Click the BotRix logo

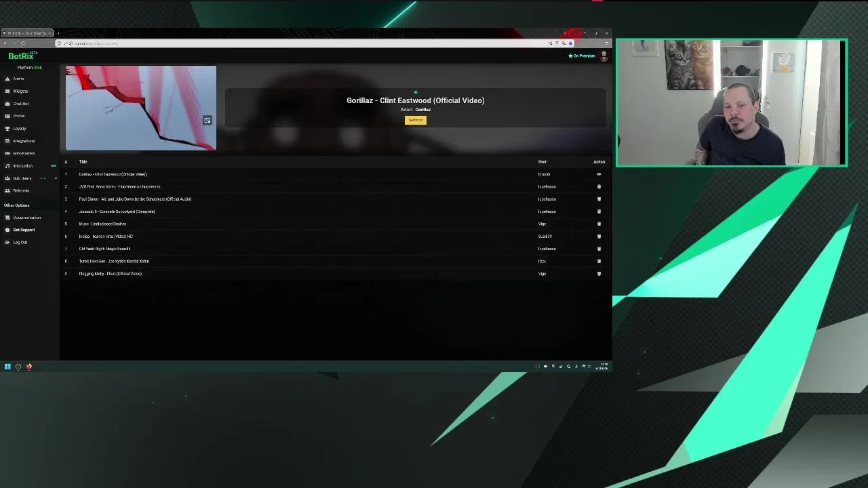pyautogui.click(x=22, y=56)
